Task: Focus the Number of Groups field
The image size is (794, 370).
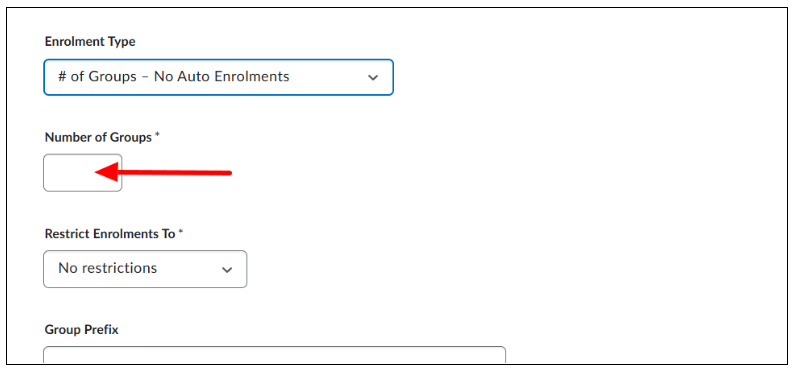Action: click(x=83, y=173)
